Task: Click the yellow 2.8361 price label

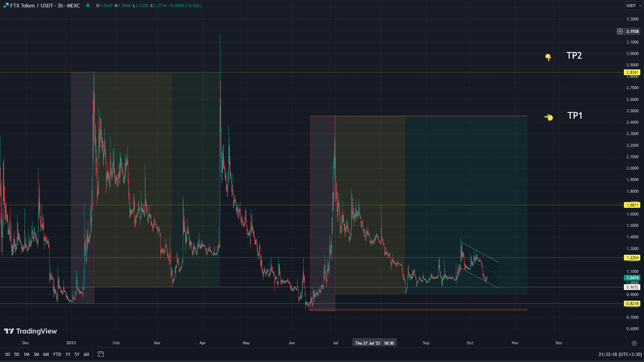Action: 631,72
